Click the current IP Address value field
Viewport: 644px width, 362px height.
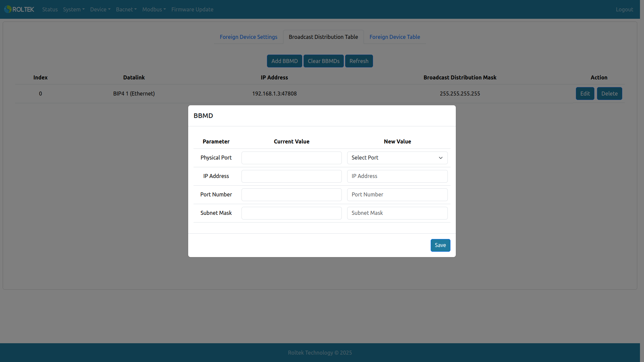291,176
